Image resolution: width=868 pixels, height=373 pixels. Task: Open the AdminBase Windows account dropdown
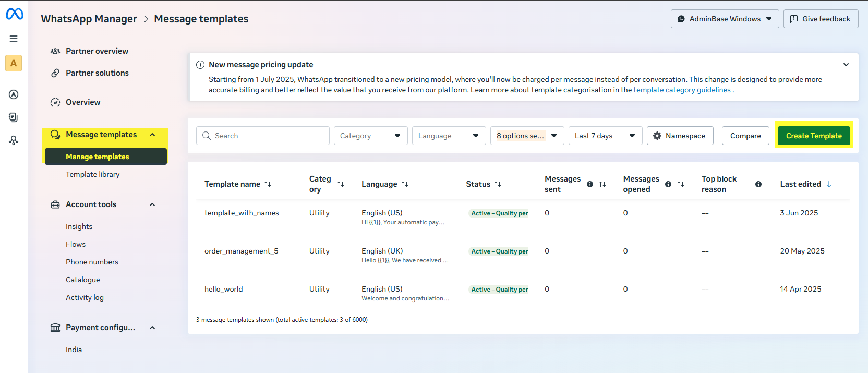coord(725,19)
